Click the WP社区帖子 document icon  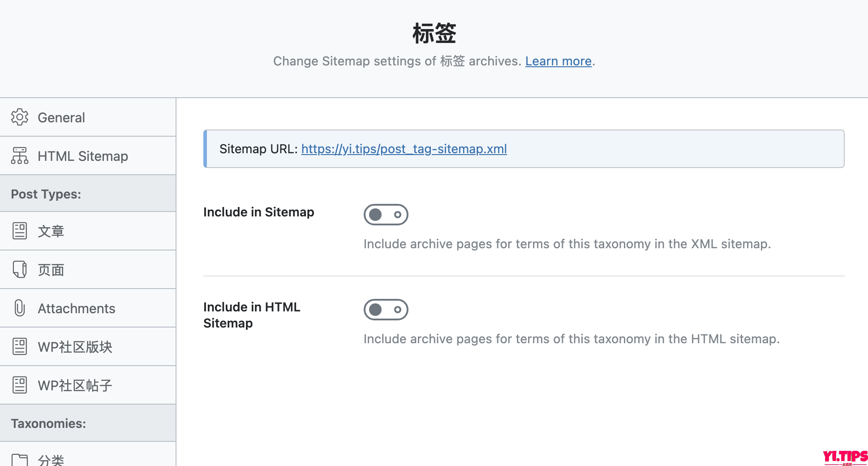pyautogui.click(x=20, y=385)
